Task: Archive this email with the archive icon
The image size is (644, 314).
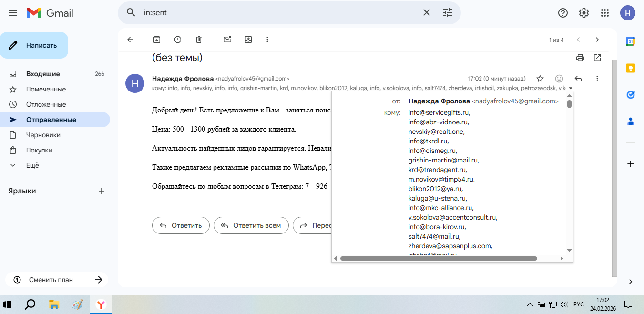Action: click(x=157, y=40)
